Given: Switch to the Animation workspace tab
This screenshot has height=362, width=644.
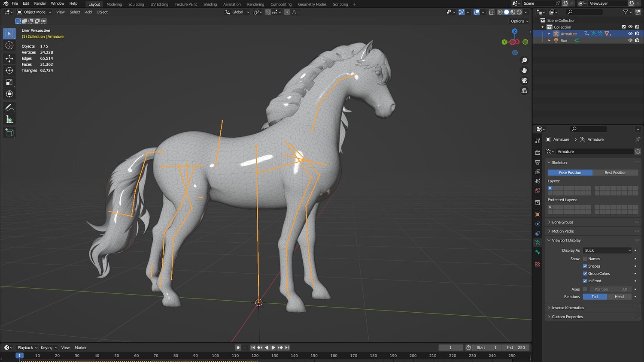Looking at the screenshot, I should coord(232,4).
